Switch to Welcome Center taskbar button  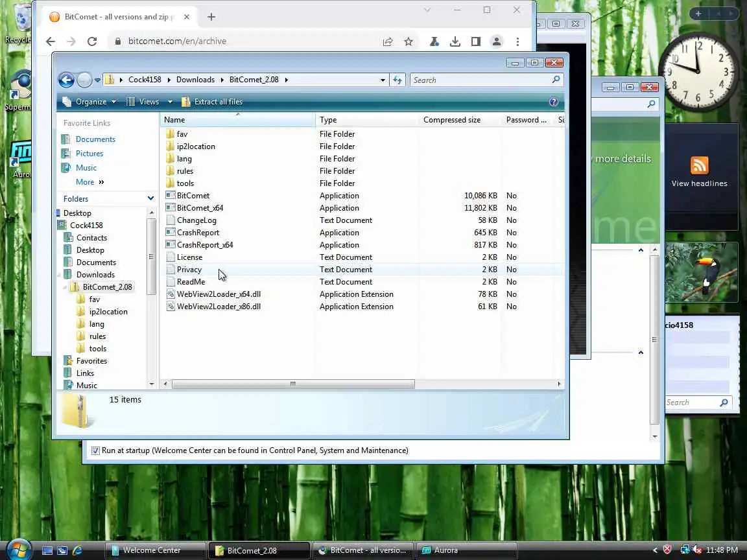tap(155, 550)
